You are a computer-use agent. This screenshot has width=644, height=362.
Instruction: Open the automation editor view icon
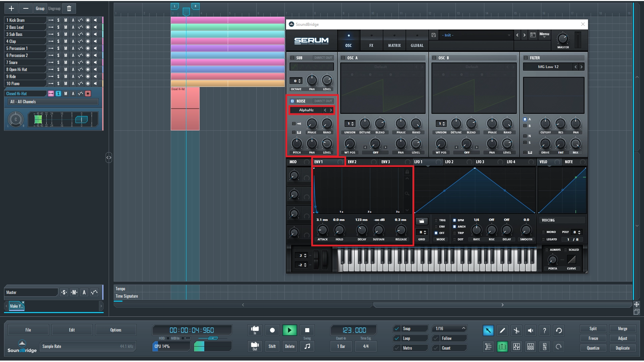(x=517, y=347)
